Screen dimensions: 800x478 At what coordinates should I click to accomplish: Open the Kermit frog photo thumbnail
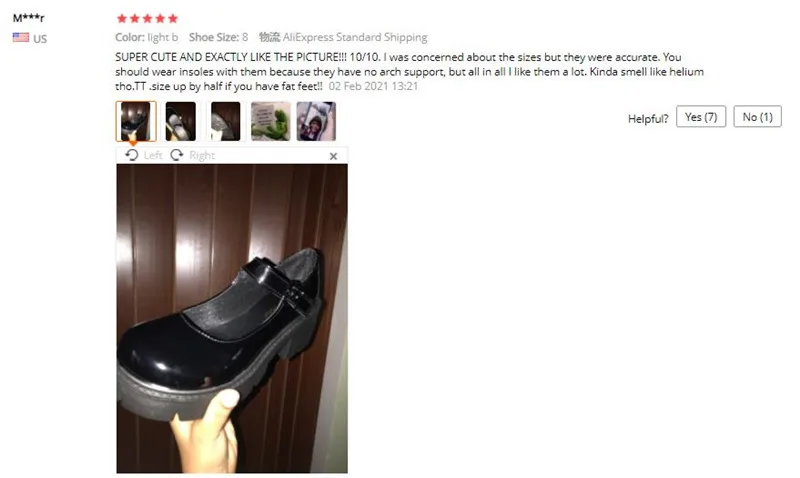(x=271, y=121)
